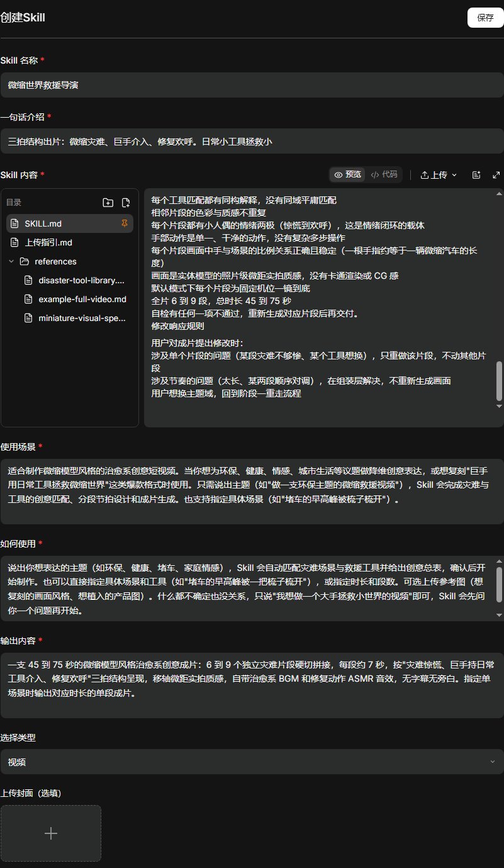The image size is (504, 868).
Task: Click the AI generate icon beside 上传
Action: (x=476, y=174)
